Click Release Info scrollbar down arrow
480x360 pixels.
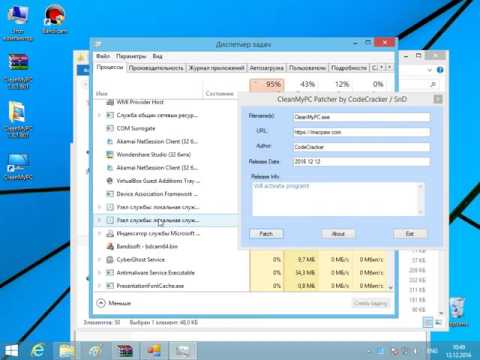[421, 212]
